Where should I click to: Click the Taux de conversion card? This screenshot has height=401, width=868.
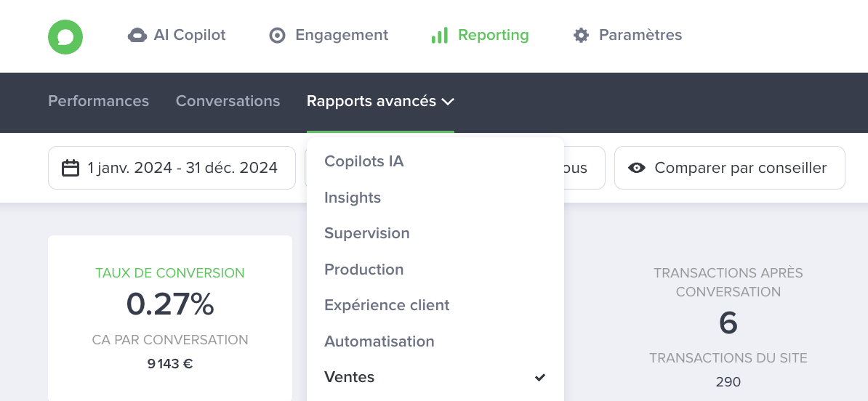pyautogui.click(x=170, y=318)
